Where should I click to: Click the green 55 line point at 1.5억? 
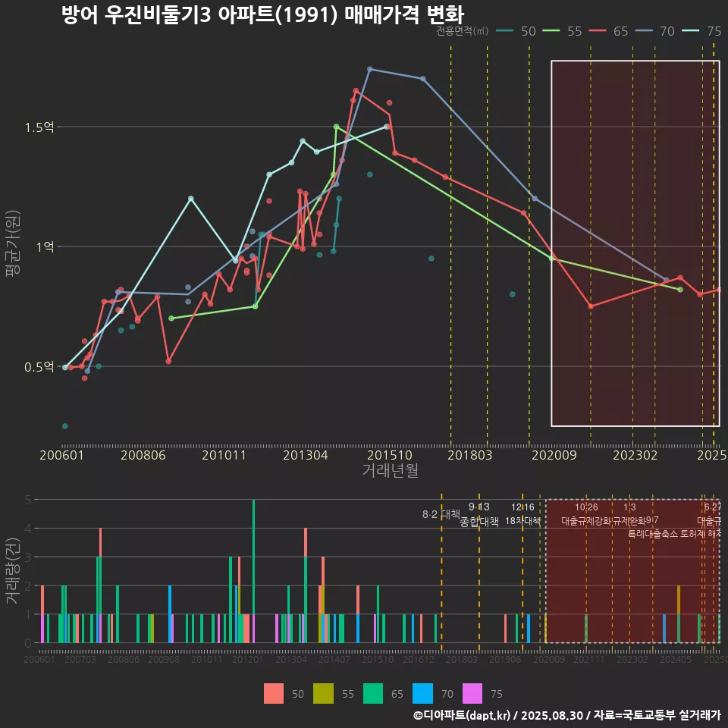pyautogui.click(x=336, y=127)
